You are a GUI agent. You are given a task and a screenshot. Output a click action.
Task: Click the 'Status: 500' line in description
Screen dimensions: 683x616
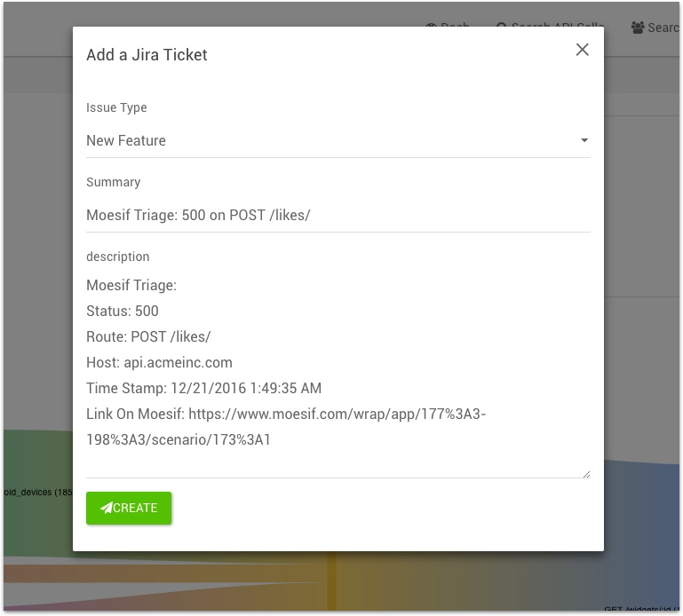pyautogui.click(x=123, y=311)
